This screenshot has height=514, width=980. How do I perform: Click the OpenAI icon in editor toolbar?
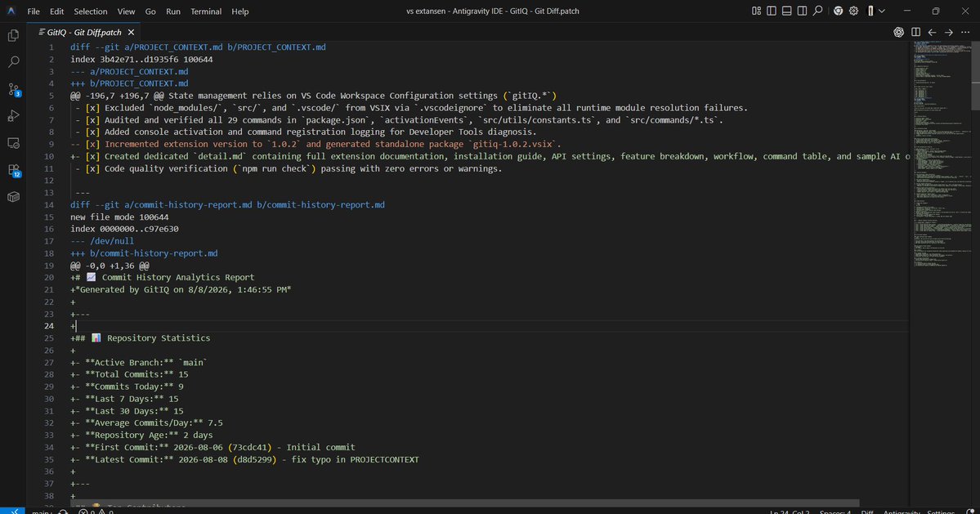[x=898, y=32]
